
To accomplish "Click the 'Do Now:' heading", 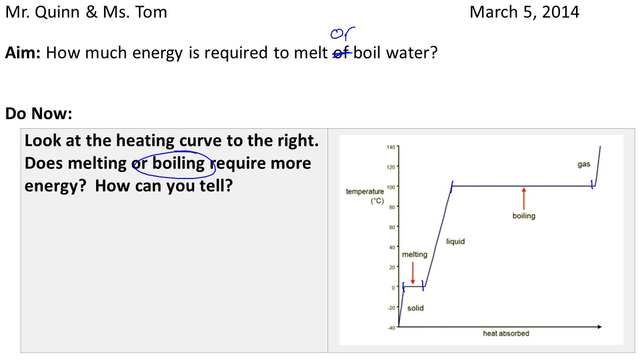I will coord(39,114).
